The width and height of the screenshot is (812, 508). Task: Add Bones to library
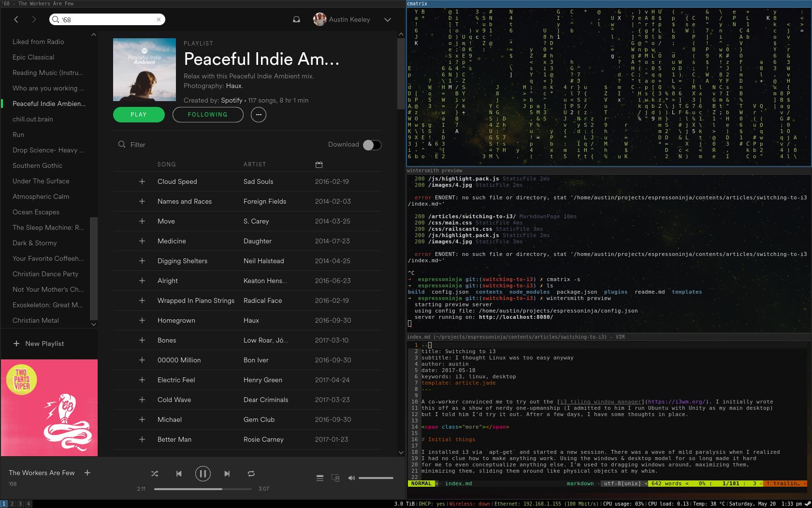142,340
